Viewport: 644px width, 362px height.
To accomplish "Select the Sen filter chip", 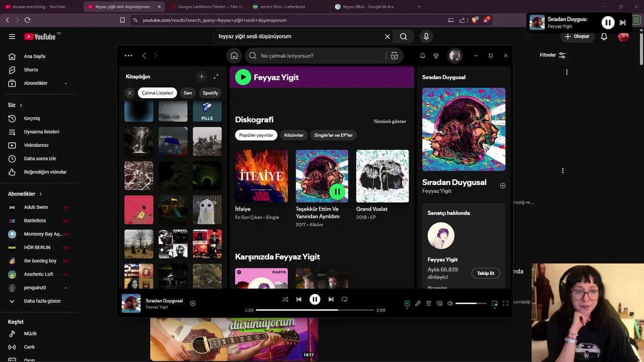I will point(188,93).
